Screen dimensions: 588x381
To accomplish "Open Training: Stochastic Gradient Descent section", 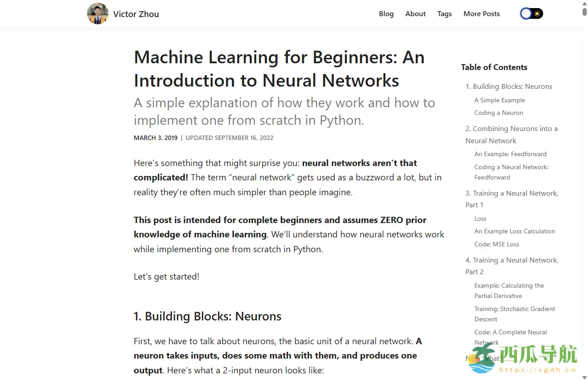I will tap(514, 314).
